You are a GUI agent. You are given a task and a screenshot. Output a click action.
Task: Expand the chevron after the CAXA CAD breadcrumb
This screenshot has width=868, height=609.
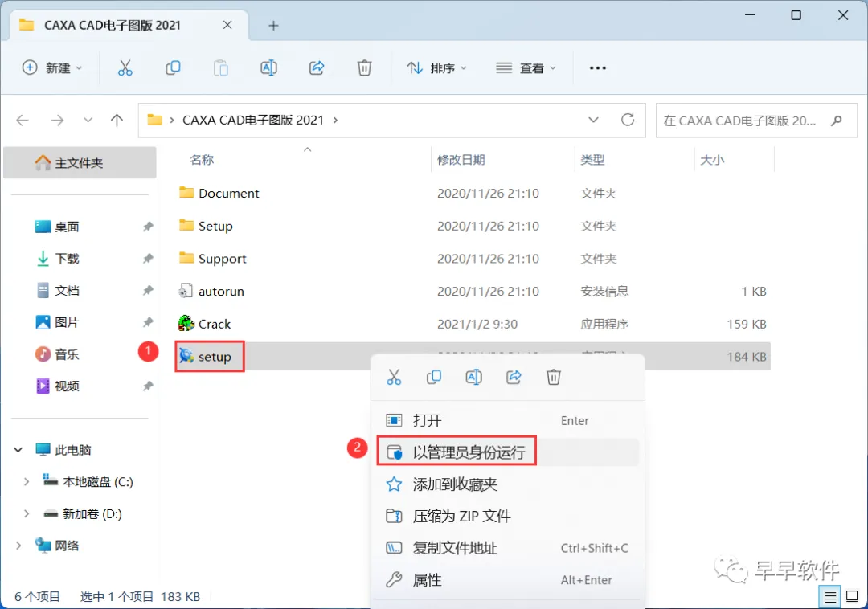335,120
